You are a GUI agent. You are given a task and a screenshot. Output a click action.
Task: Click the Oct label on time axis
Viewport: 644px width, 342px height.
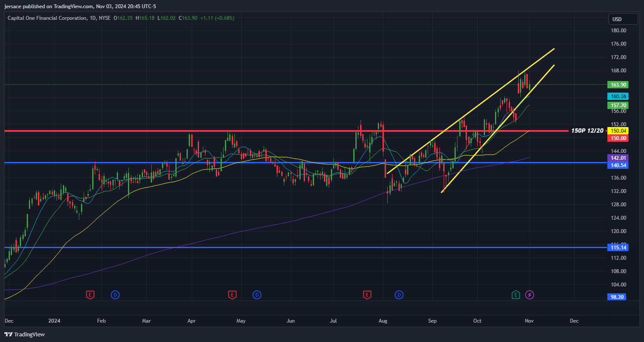[x=477, y=321]
